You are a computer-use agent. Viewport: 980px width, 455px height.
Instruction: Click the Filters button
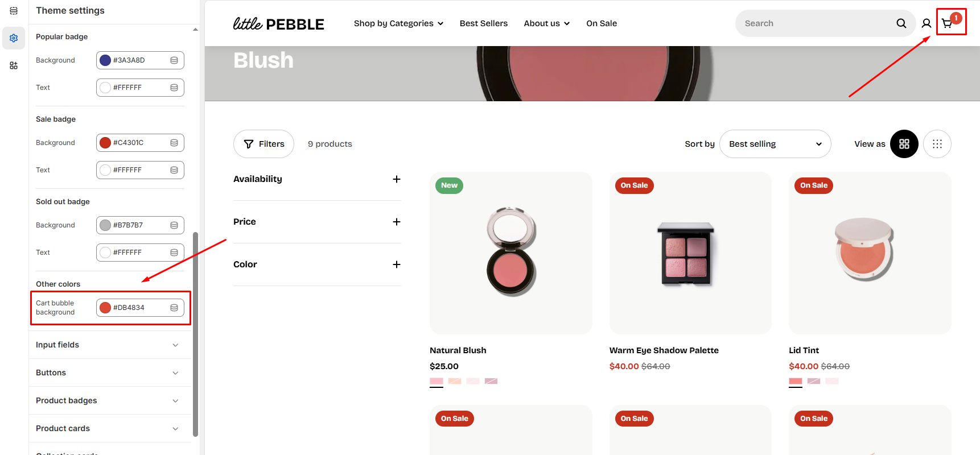point(264,144)
